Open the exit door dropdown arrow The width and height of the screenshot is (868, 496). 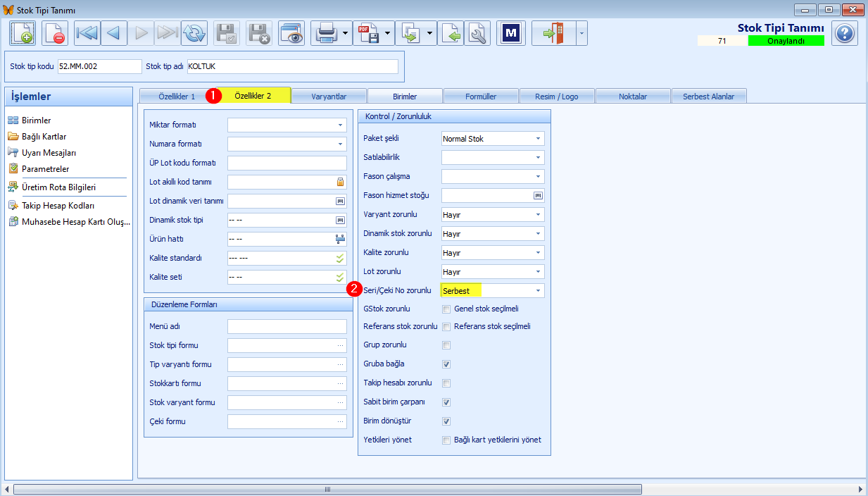[x=581, y=33]
